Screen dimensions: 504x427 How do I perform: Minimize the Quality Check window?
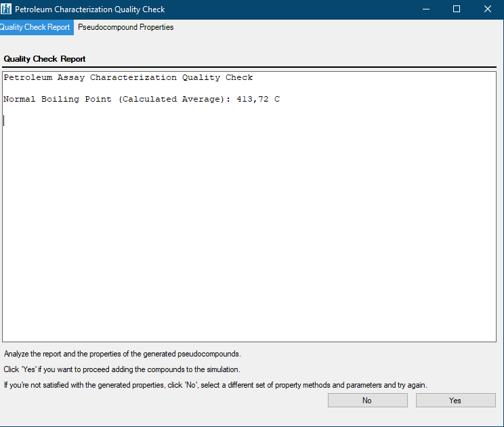click(x=426, y=9)
